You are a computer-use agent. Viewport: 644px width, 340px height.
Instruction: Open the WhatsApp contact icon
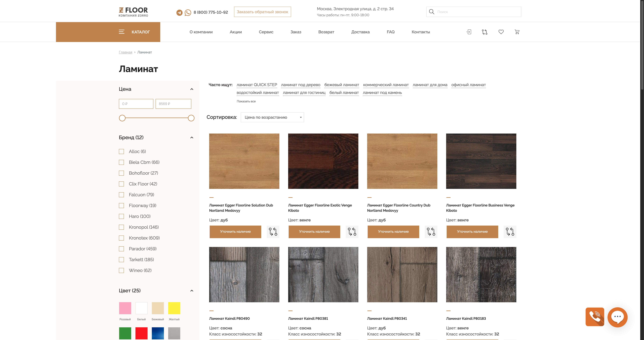[x=188, y=12]
